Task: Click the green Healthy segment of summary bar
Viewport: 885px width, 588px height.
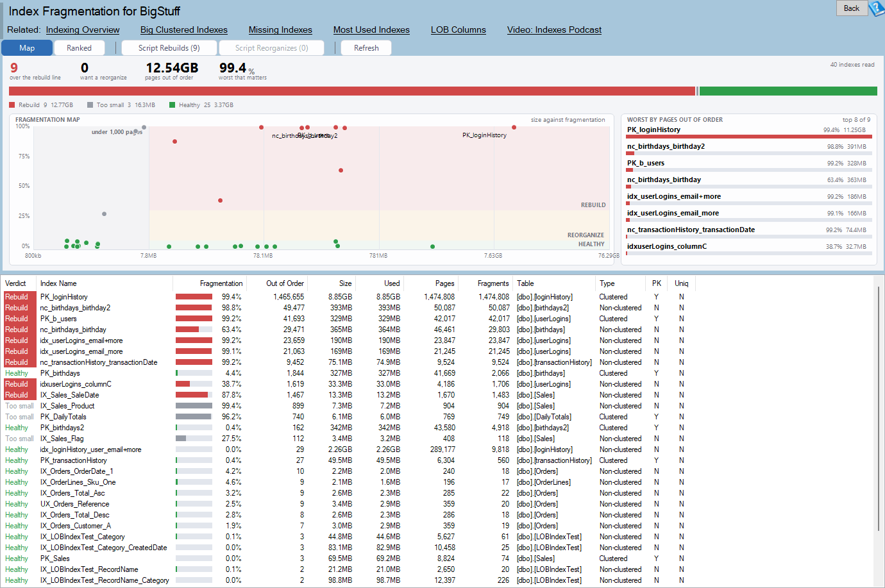Action: pyautogui.click(x=788, y=91)
